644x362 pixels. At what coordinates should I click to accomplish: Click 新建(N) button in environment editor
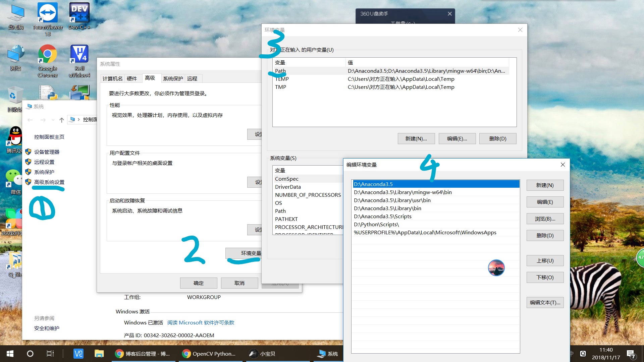(544, 184)
